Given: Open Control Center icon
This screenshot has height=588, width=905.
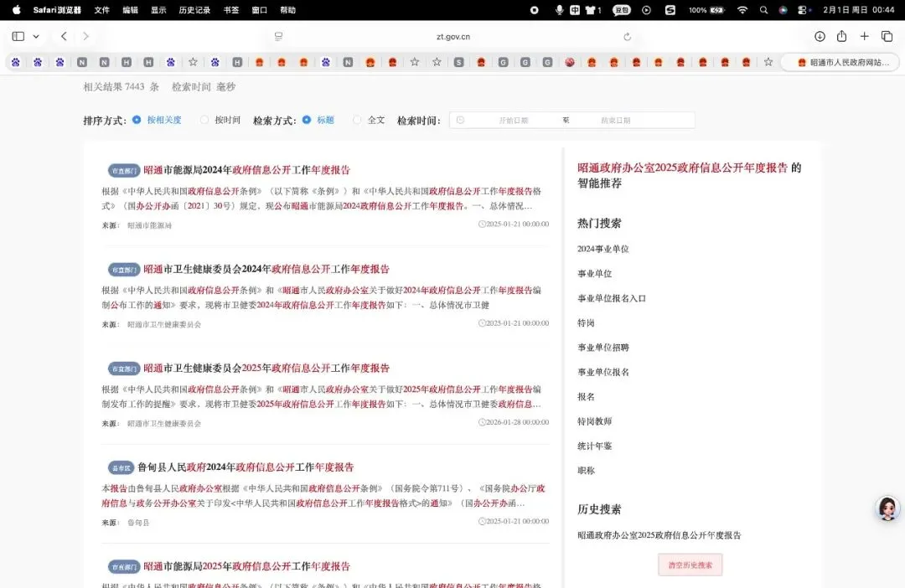Looking at the screenshot, I should (802, 10).
